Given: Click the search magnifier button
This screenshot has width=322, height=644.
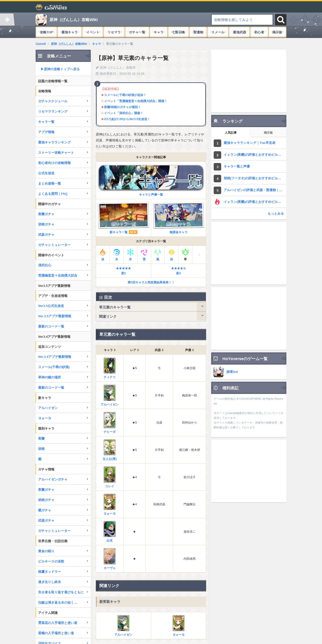Looking at the screenshot, I should coord(281,20).
